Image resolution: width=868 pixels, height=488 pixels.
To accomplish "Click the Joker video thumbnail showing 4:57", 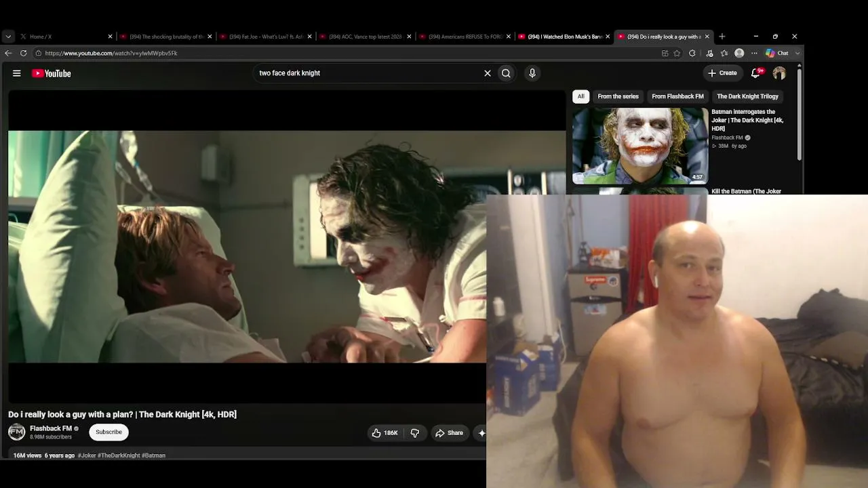I will click(x=640, y=146).
